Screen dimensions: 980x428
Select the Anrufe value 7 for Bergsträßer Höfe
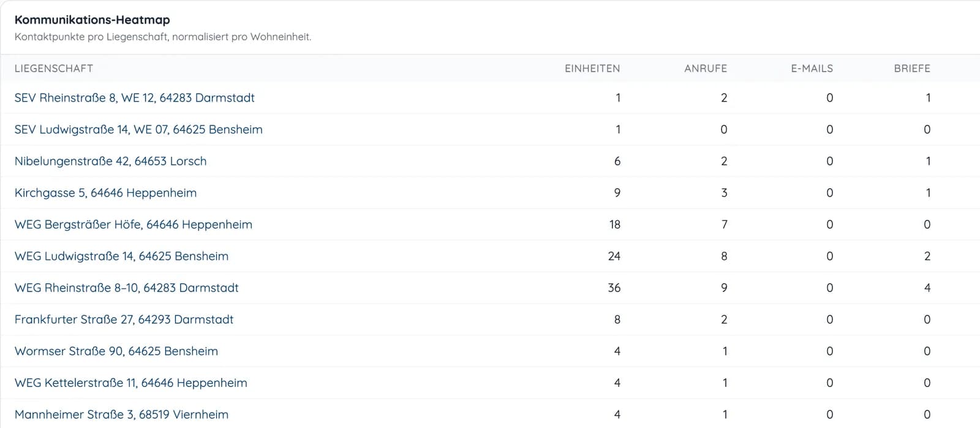pos(725,225)
